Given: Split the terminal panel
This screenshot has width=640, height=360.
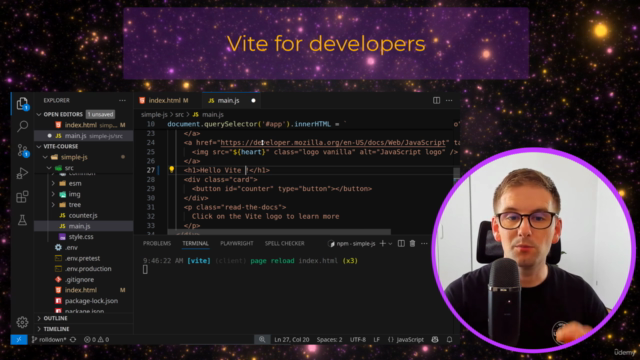Looking at the screenshot, I should pos(401,244).
